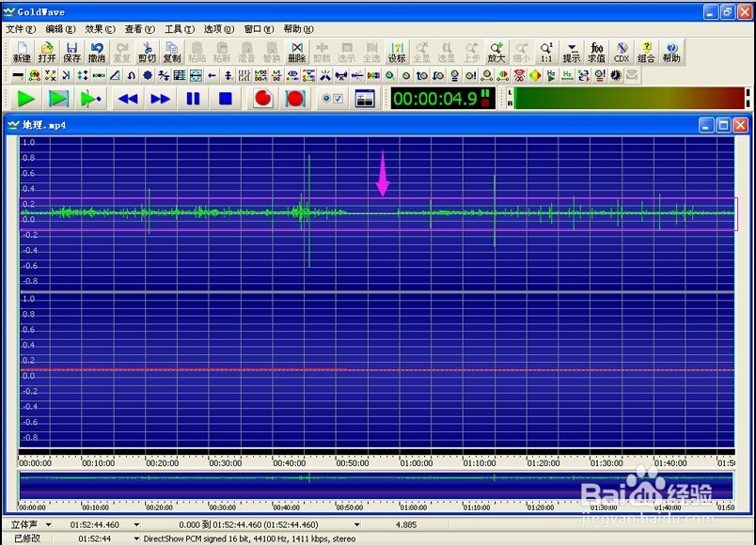Open the 工具 (Tools) menu
Screen dimensions: 756x545
pos(180,29)
